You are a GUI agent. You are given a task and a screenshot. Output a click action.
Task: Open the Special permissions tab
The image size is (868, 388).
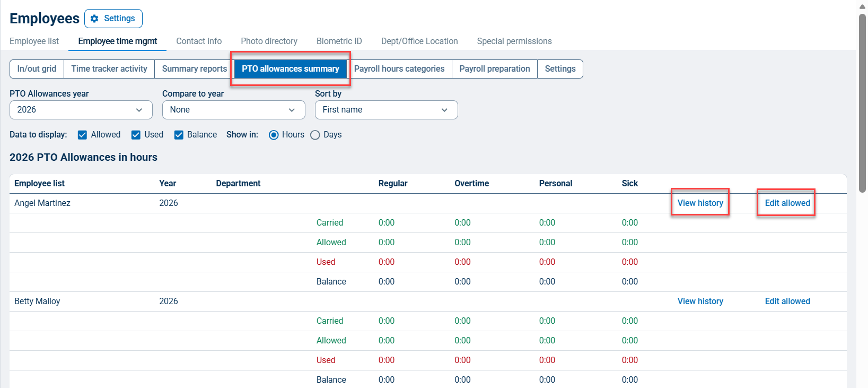pyautogui.click(x=514, y=41)
